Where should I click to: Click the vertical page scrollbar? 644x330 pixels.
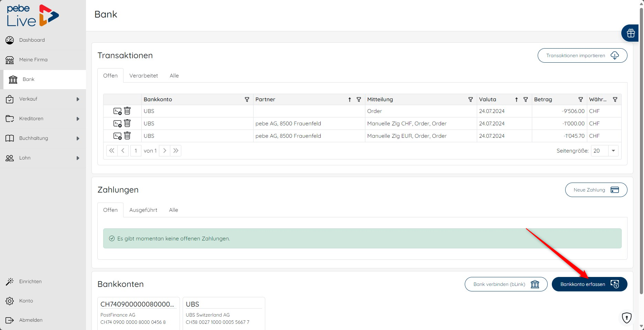[x=641, y=152]
